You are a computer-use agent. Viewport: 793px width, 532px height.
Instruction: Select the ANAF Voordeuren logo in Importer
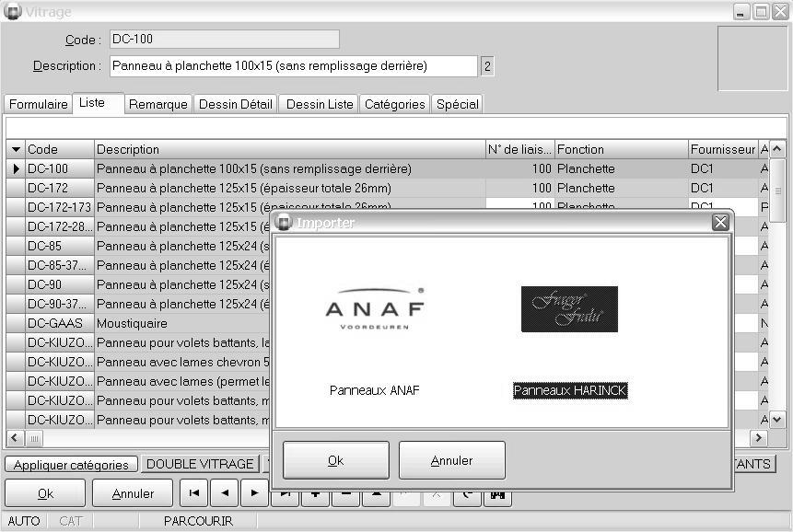[x=374, y=309]
